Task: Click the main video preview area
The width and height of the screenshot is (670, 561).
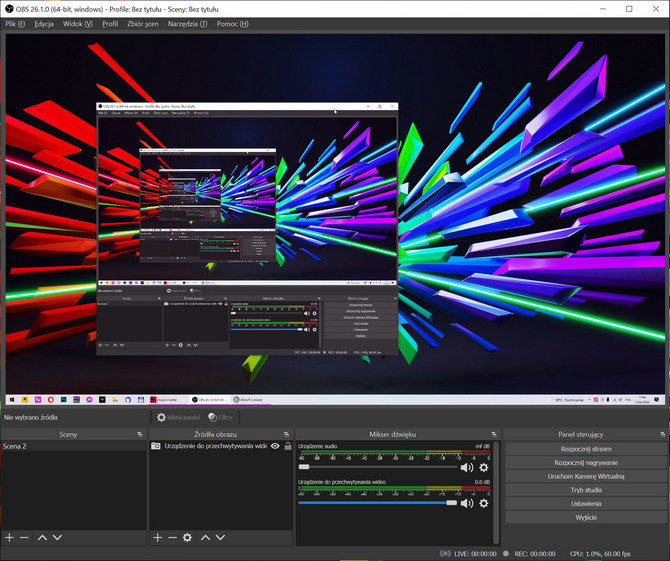Action: click(335, 219)
